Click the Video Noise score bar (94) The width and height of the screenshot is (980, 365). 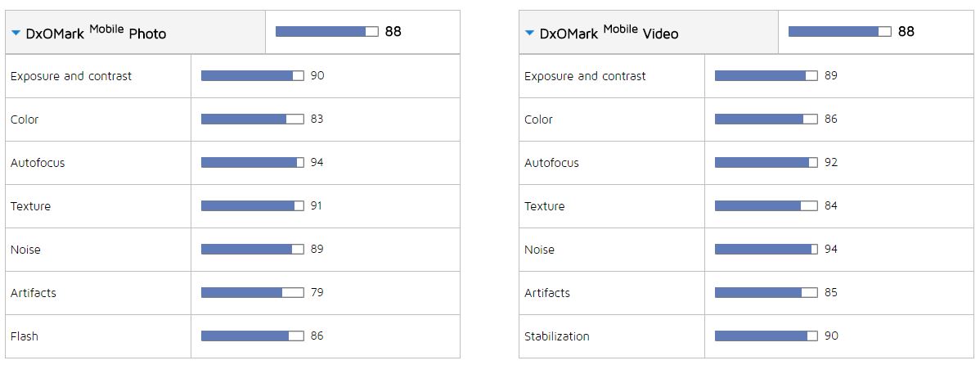click(x=766, y=250)
